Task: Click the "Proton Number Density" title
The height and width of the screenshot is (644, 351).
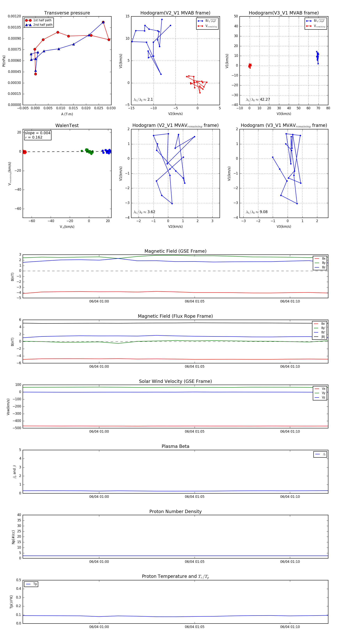Action: pos(175,511)
